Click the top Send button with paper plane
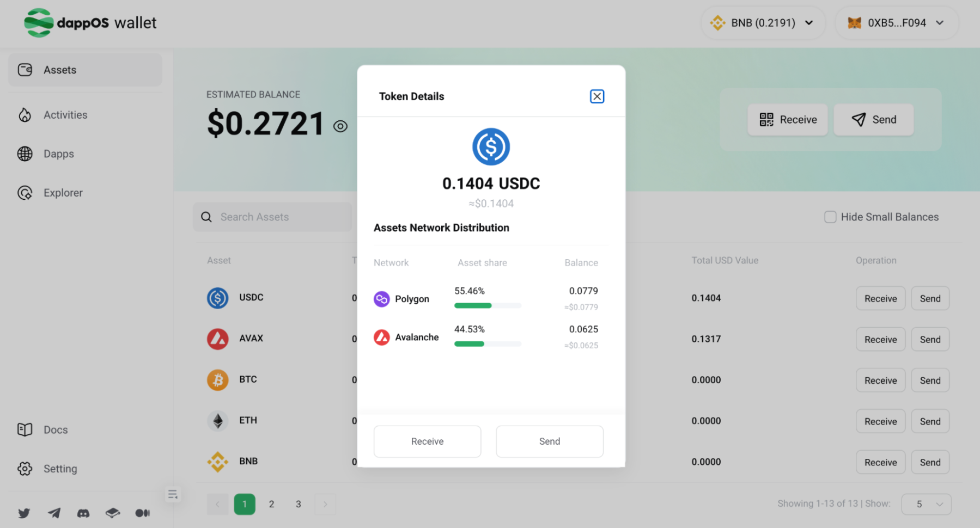This screenshot has height=528, width=980. (x=874, y=120)
